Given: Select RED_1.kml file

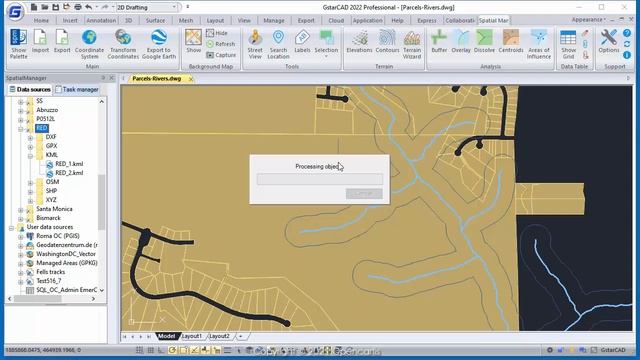Looking at the screenshot, I should (69, 164).
